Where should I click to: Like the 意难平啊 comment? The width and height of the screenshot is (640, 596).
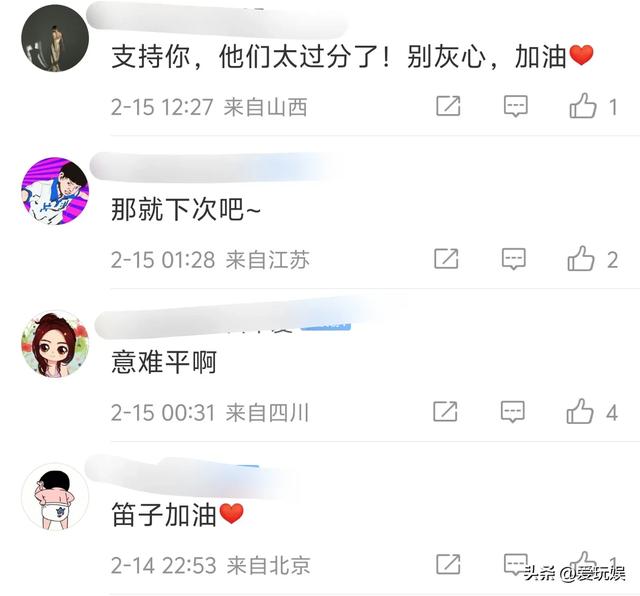tap(580, 411)
